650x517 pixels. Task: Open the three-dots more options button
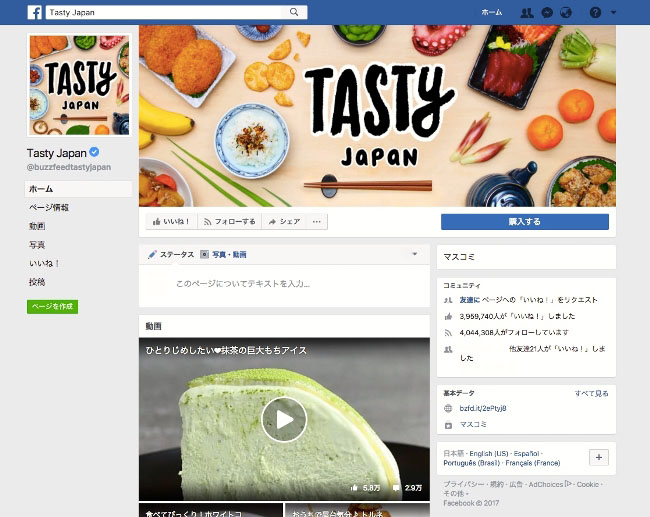317,221
